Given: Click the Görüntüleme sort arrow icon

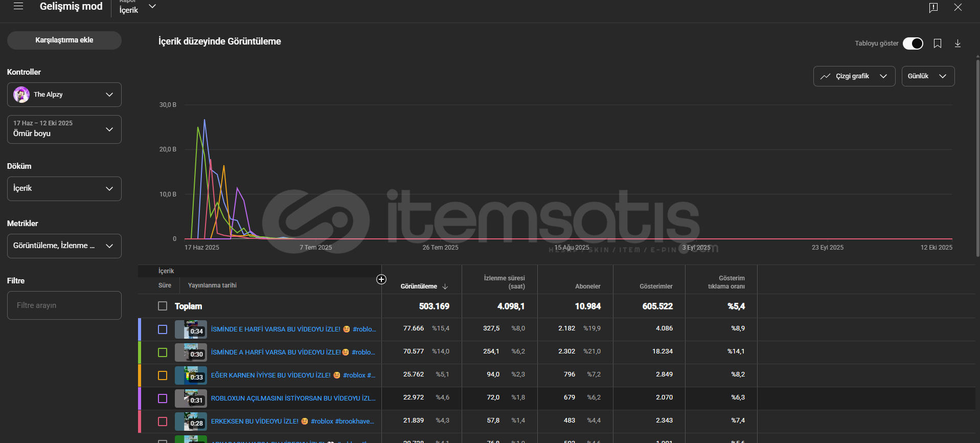Looking at the screenshot, I should 445,286.
